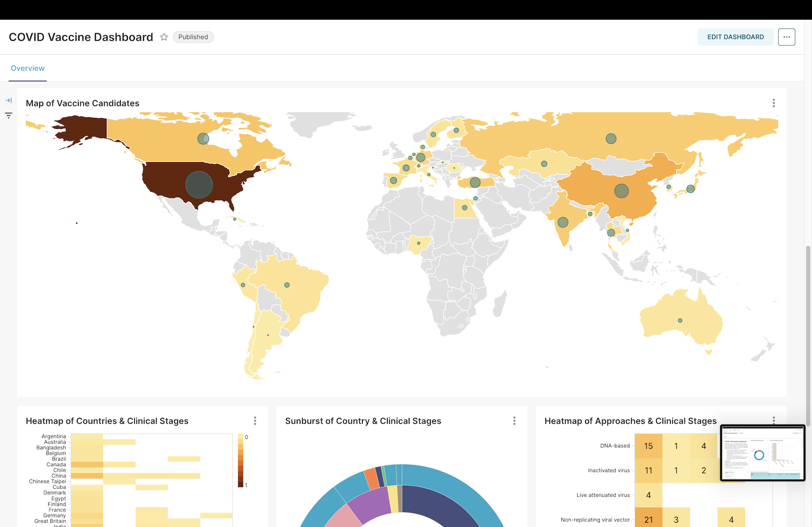Click the Live attenuated virus row label
812x527 pixels.
coord(603,495)
